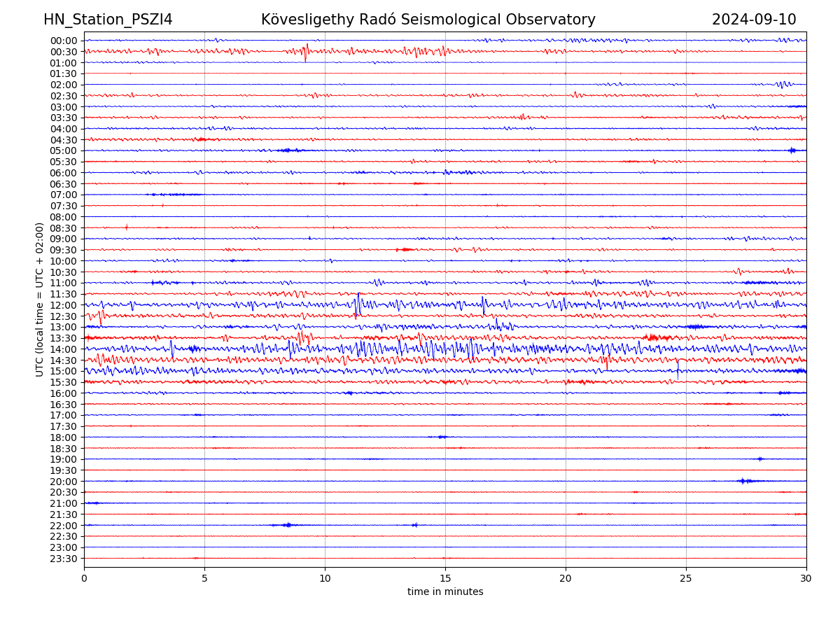840x630 pixels.
Task: Click the x-axis tick label 10
Action: [325, 579]
